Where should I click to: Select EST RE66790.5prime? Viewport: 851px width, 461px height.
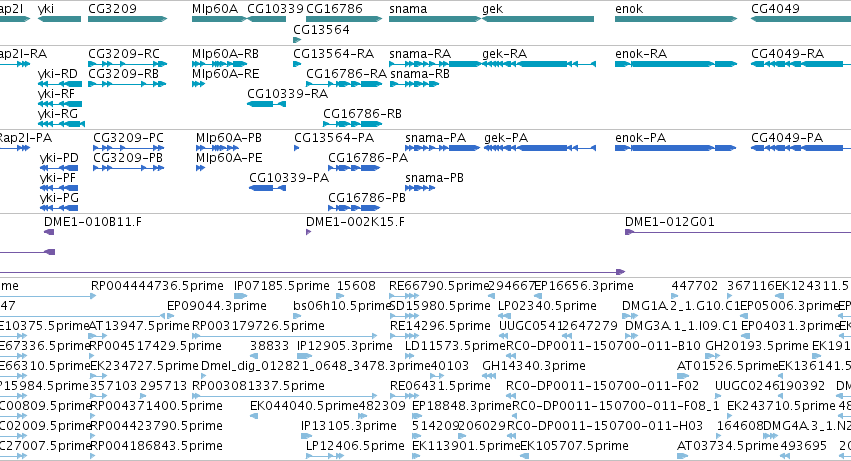click(440, 286)
